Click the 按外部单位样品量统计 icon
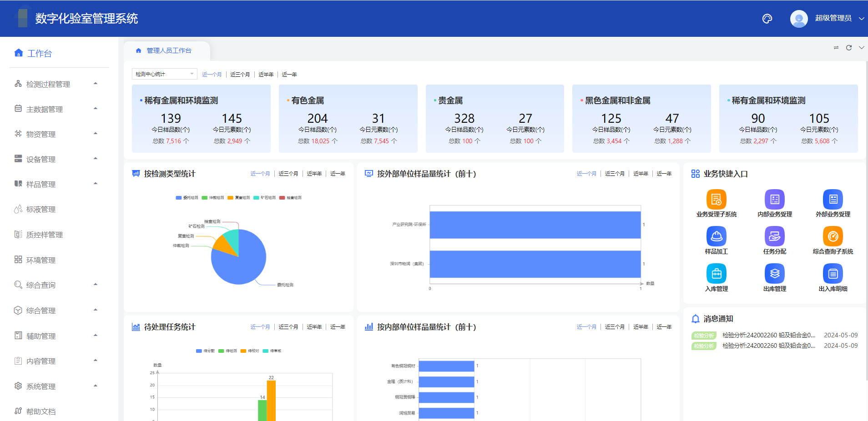This screenshot has width=868, height=421. pos(369,174)
